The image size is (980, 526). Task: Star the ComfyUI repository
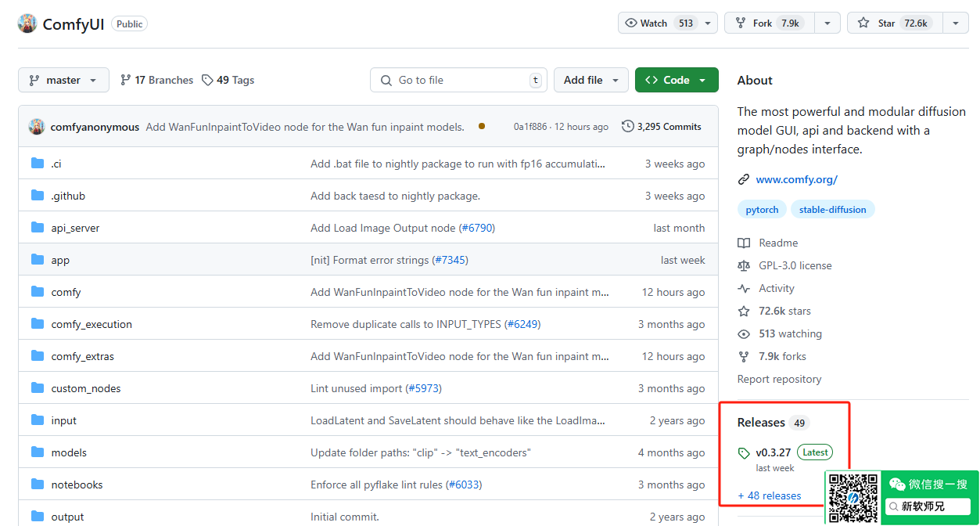coord(888,23)
